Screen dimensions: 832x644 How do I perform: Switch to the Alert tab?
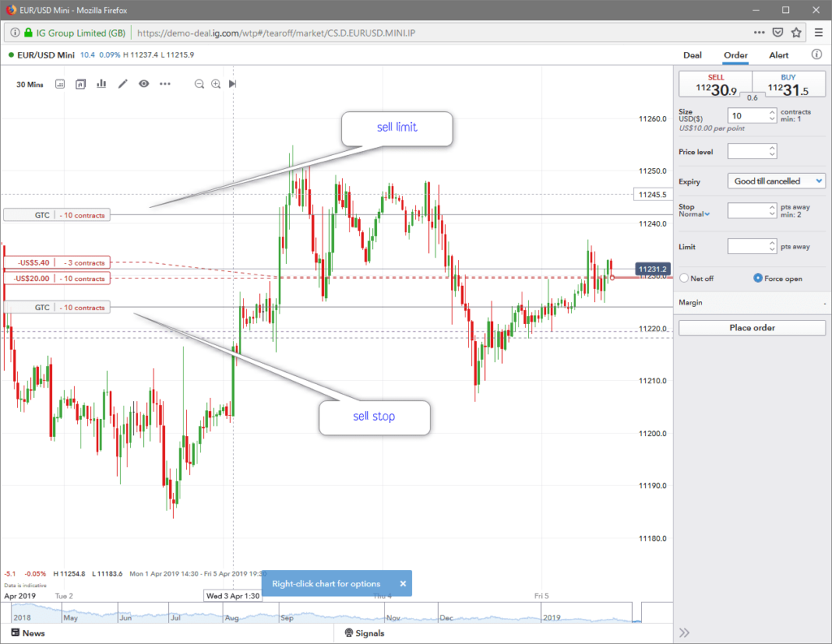(778, 55)
